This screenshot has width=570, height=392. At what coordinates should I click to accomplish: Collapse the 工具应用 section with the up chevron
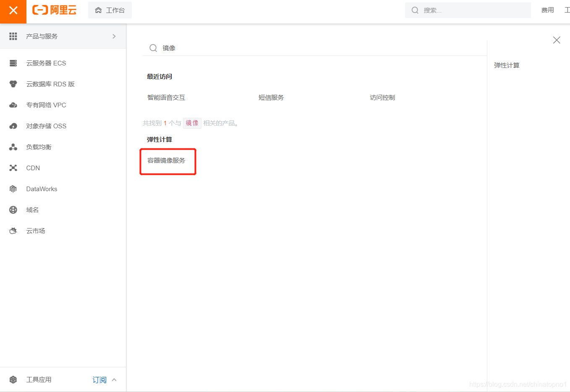click(114, 380)
